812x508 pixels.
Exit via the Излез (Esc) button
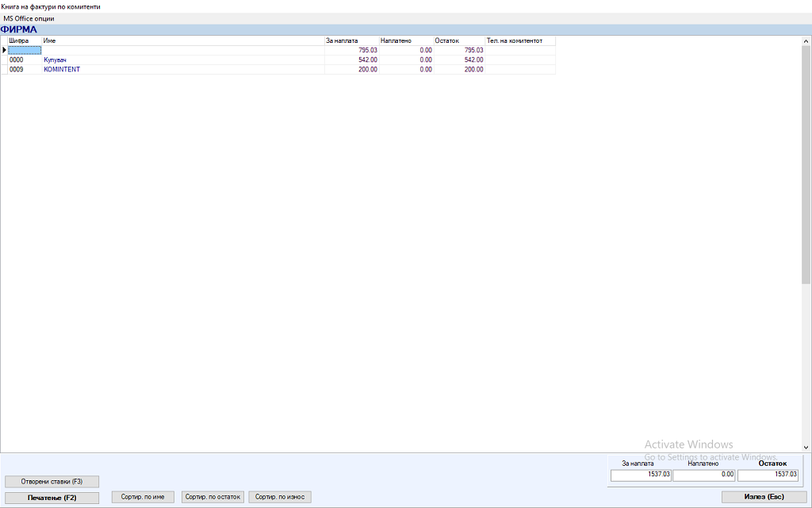point(764,497)
